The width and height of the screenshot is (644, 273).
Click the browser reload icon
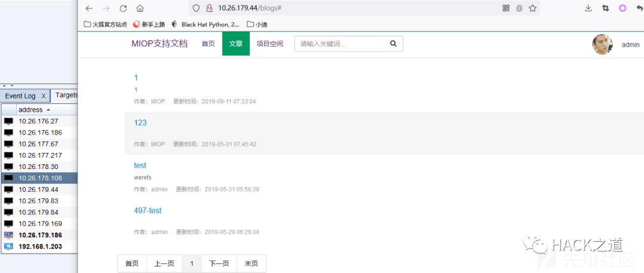pyautogui.click(x=123, y=8)
